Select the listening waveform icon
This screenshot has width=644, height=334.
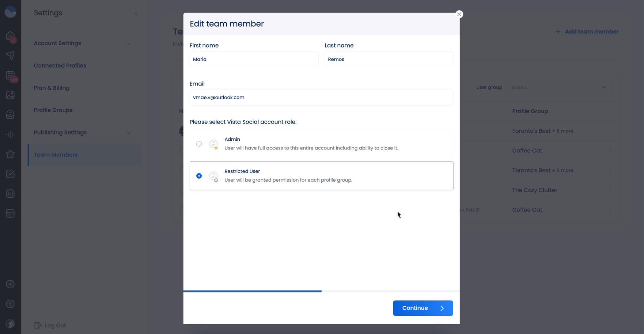[10, 134]
